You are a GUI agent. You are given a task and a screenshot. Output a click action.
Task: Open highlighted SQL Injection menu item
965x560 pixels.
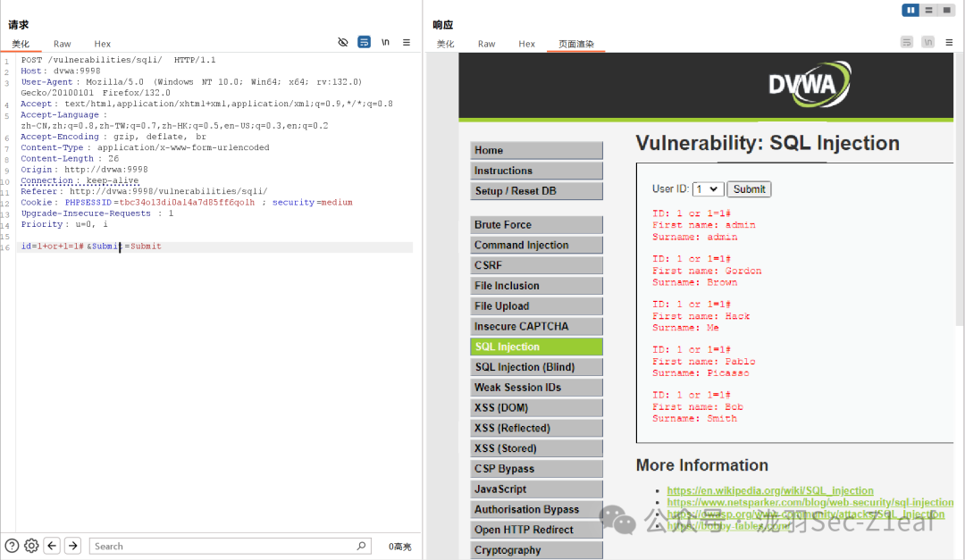coord(536,347)
